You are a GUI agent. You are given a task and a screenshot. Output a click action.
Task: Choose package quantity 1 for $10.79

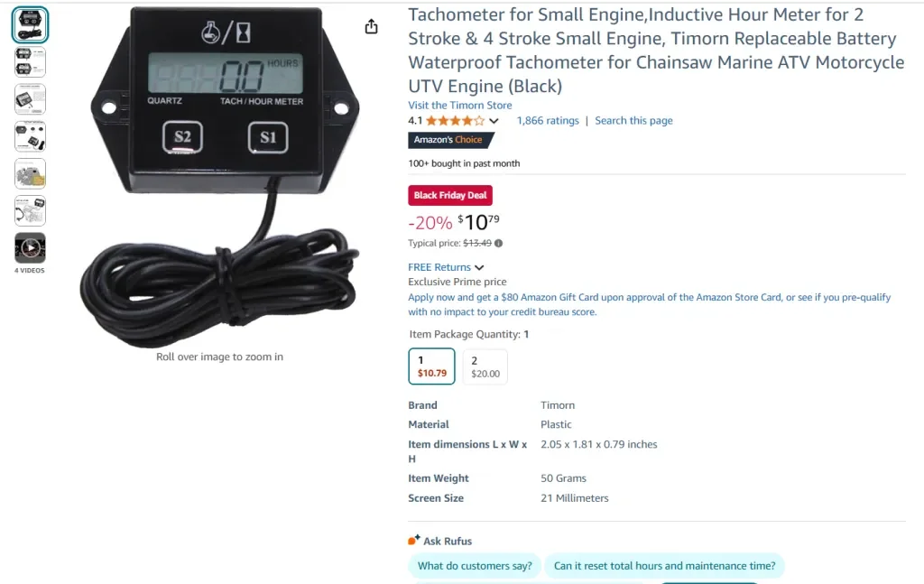[x=432, y=366]
